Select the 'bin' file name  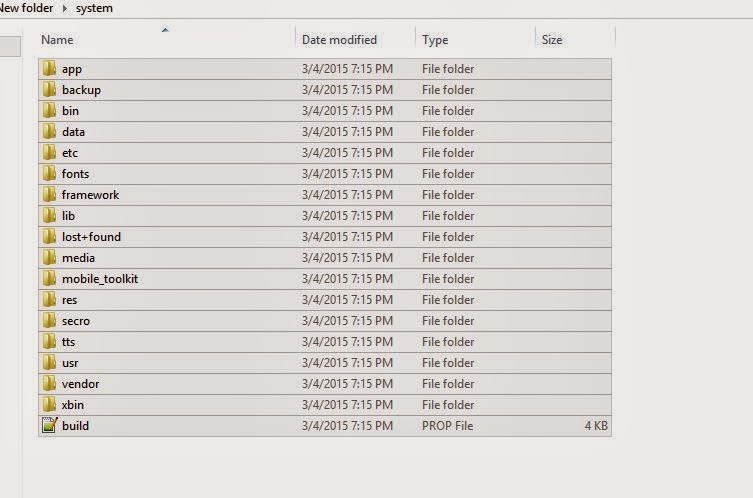pos(70,111)
